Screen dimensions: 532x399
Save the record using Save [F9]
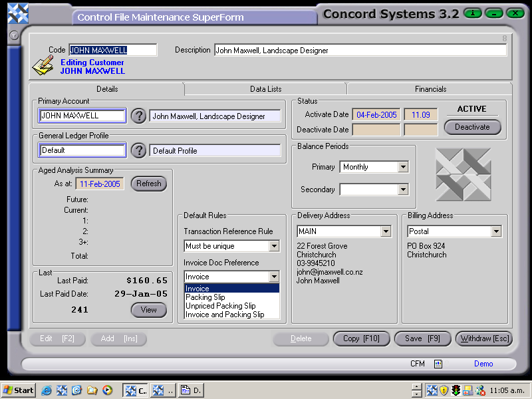[x=422, y=338]
